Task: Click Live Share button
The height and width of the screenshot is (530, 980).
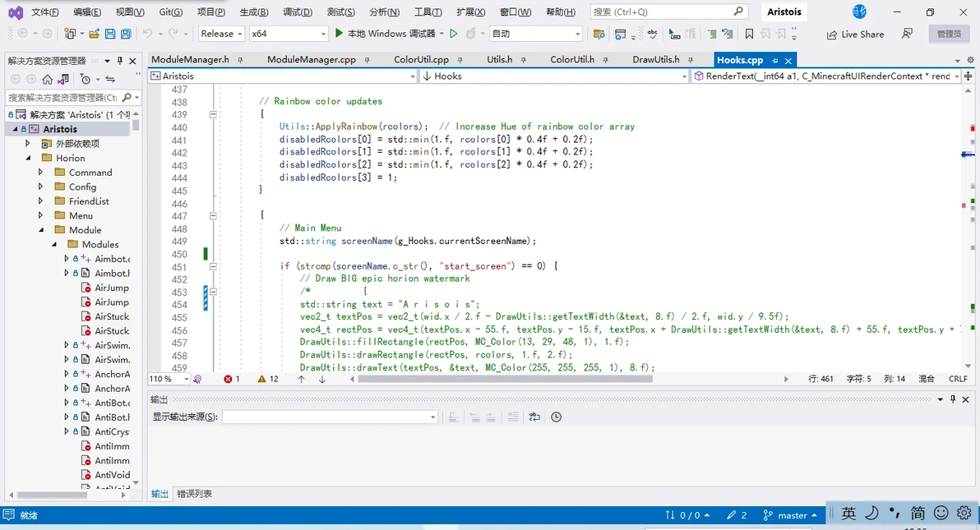Action: pyautogui.click(x=855, y=35)
